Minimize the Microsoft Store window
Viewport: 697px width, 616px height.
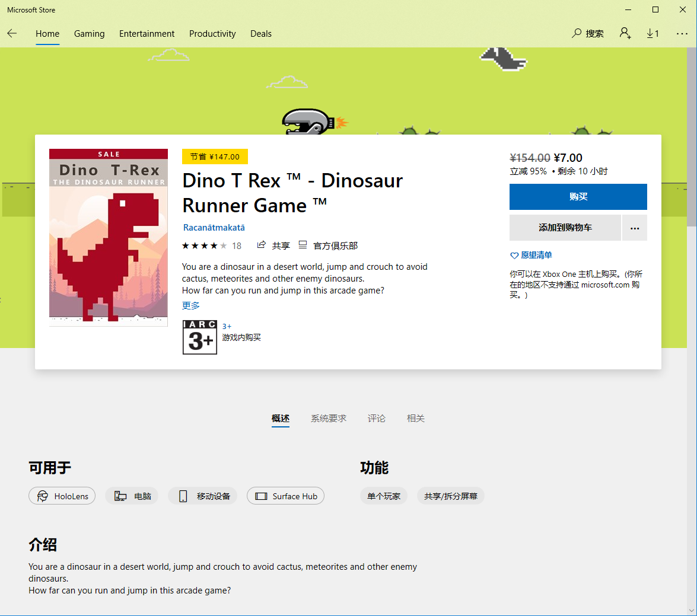628,9
